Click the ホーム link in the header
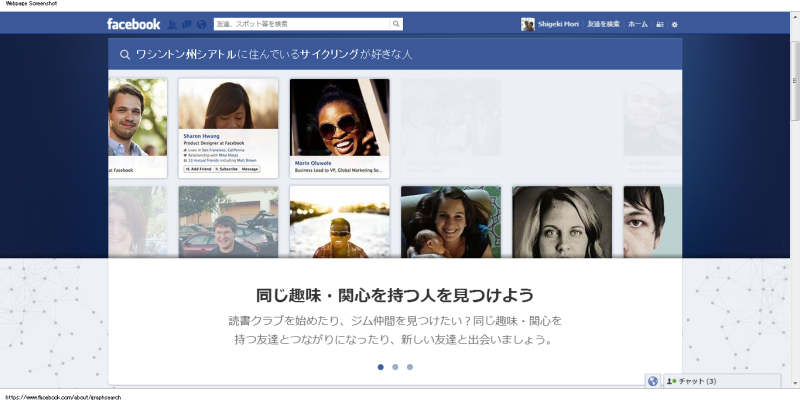The height and width of the screenshot is (400, 800). [x=637, y=24]
